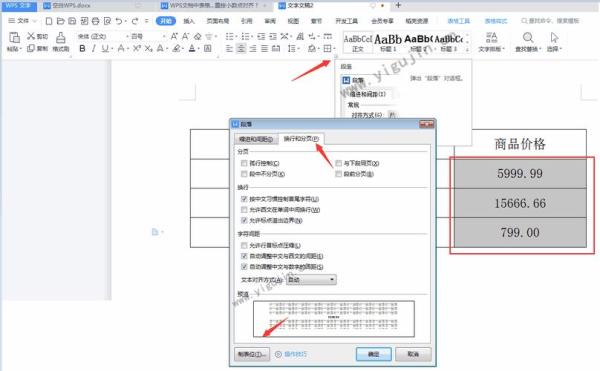600x371 pixels.
Task: Click the Paste clipboard icon
Action: coord(14,37)
